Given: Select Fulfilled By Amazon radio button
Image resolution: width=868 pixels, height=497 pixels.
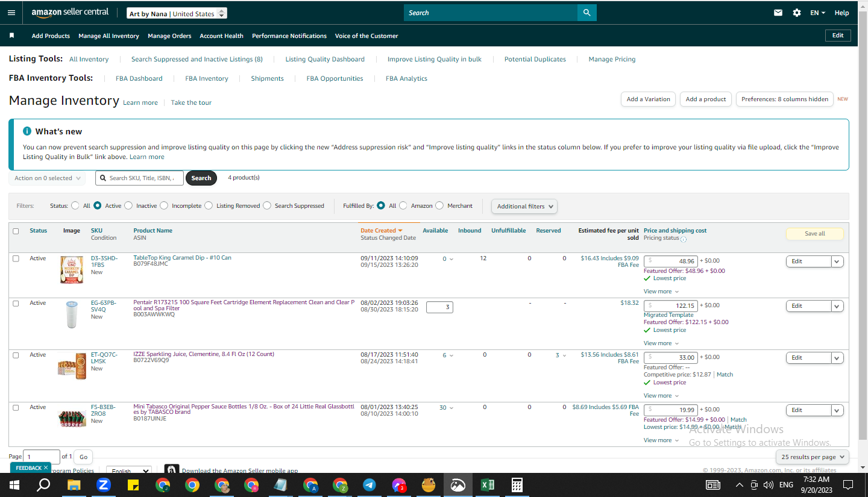Looking at the screenshot, I should click(x=403, y=205).
